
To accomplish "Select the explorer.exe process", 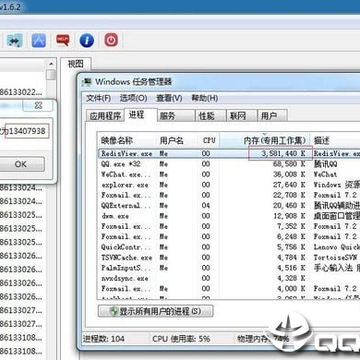I will pyautogui.click(x=125, y=185).
